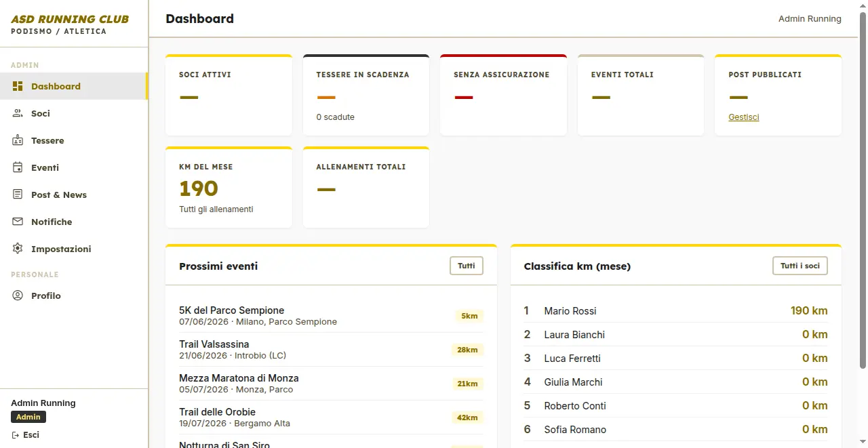
Task: Click Roberto Conti in the ranking
Action: [574, 406]
